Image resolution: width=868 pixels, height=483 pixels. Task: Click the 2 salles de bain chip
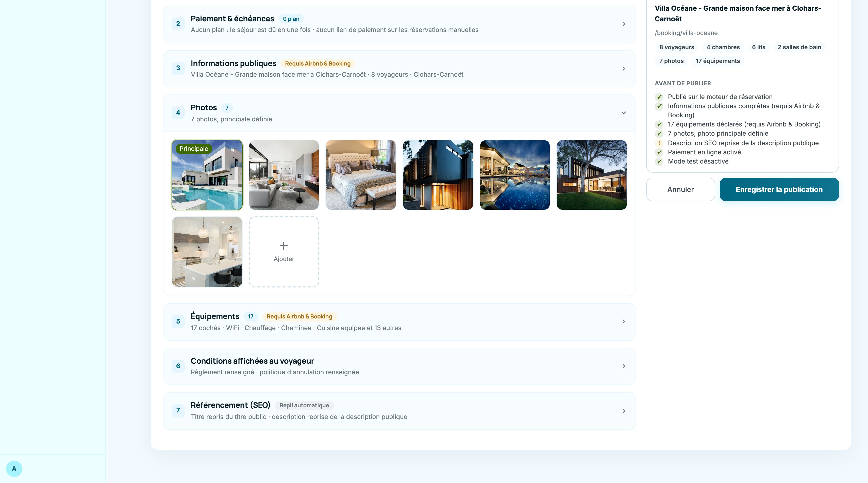click(799, 47)
